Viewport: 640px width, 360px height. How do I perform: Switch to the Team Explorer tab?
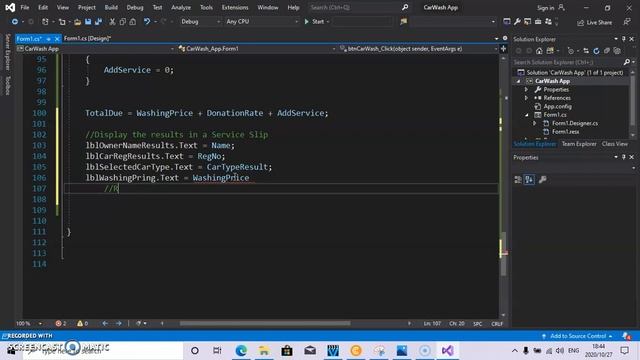tap(579, 144)
